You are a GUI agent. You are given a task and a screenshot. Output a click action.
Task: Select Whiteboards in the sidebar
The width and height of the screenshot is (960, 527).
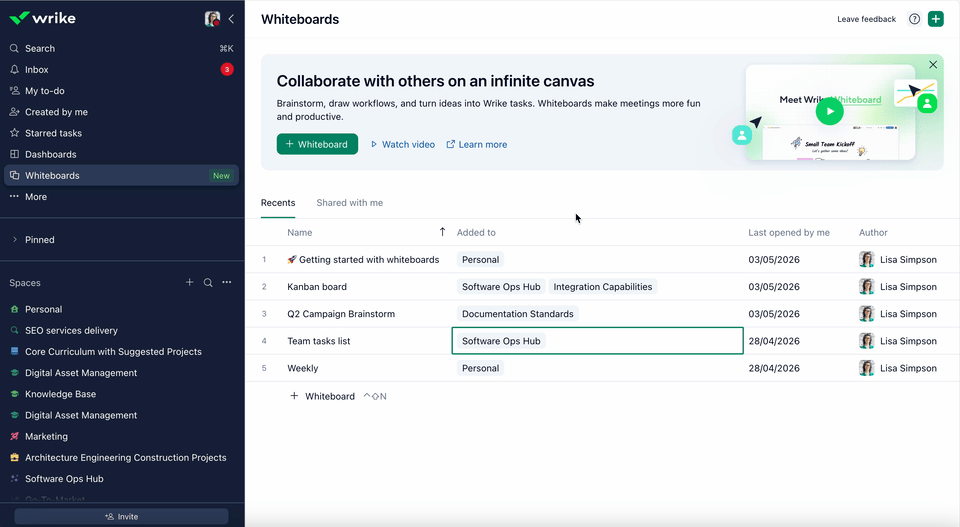pyautogui.click(x=122, y=176)
